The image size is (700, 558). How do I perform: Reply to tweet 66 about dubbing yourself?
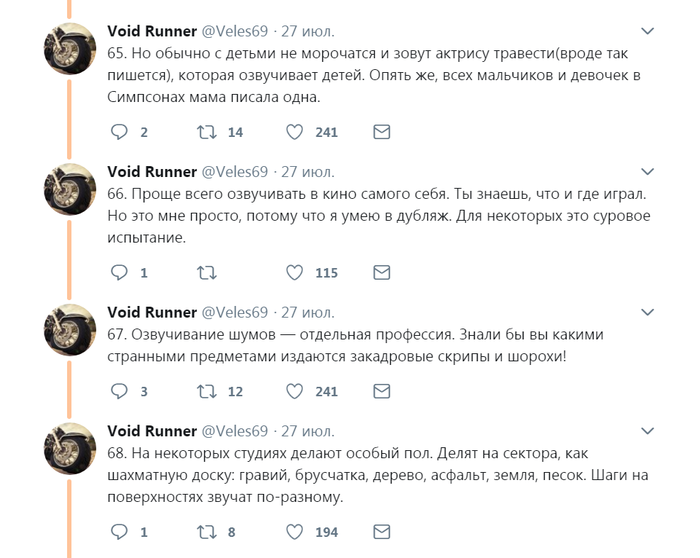(119, 272)
